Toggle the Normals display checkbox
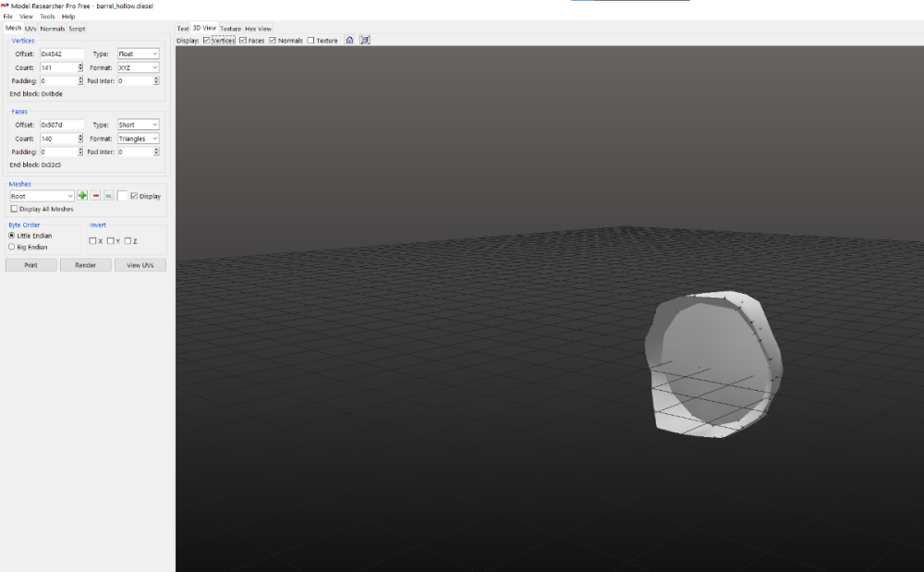Viewport: 924px width, 572px height. (x=273, y=41)
